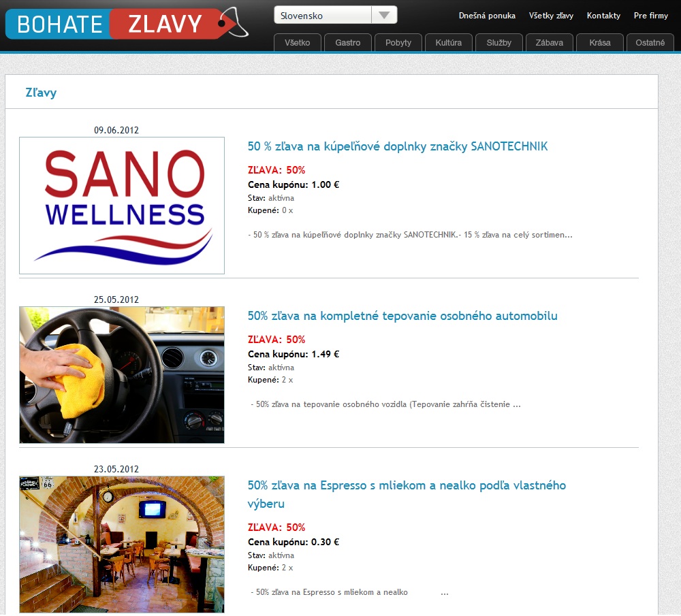The image size is (681, 616).
Task: Open the Kultúra category tab
Action: click(x=449, y=43)
